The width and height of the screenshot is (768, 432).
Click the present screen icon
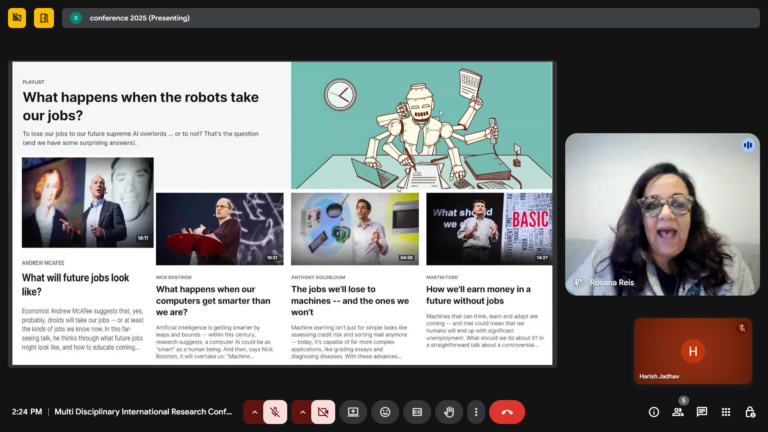[353, 411]
